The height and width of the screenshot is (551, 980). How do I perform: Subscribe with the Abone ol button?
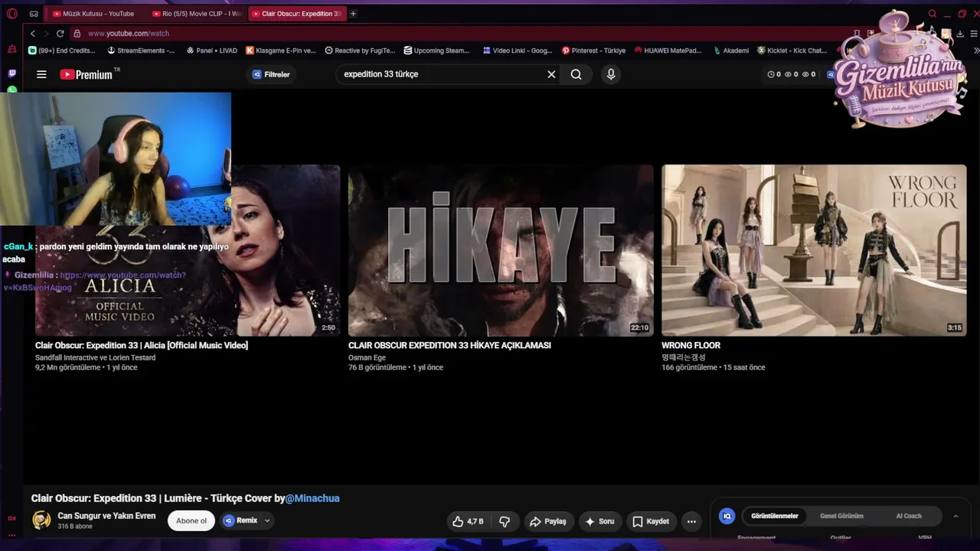[191, 521]
